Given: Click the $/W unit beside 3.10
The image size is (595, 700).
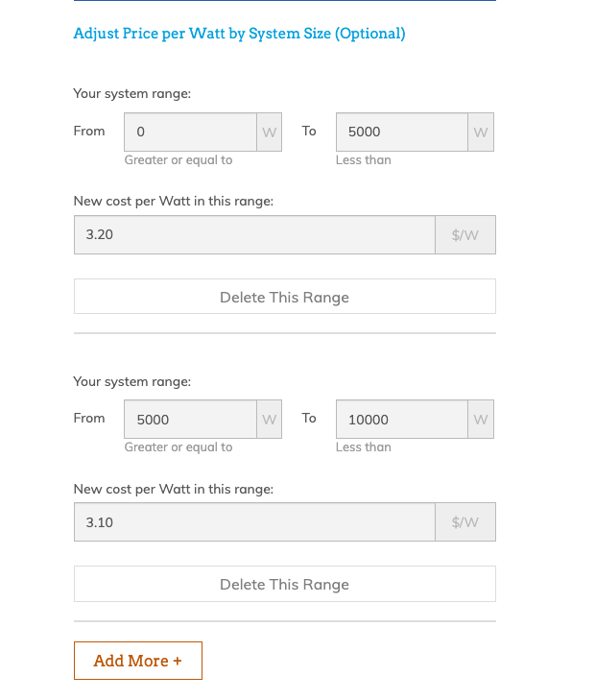Looking at the screenshot, I should [464, 522].
